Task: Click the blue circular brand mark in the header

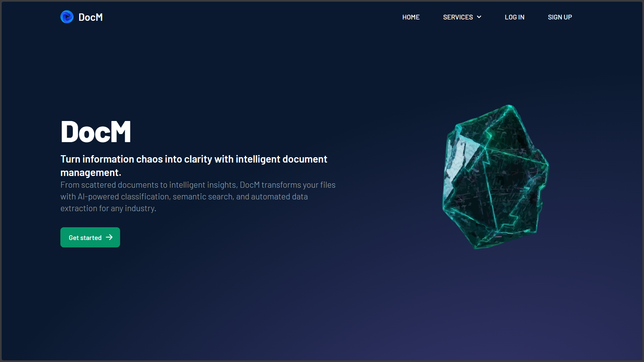Action: coord(67,17)
